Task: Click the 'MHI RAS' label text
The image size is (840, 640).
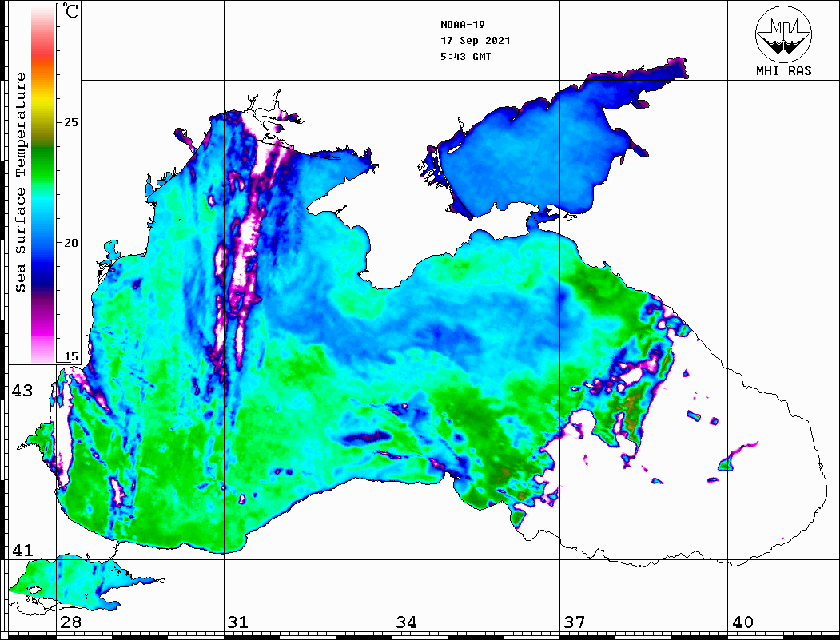Action: pyautogui.click(x=784, y=70)
